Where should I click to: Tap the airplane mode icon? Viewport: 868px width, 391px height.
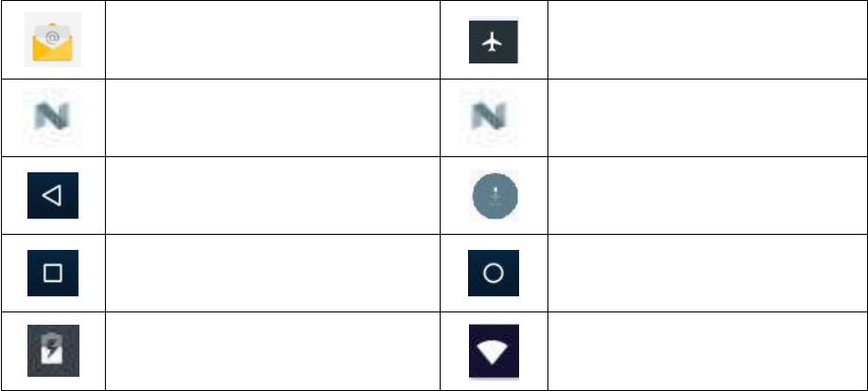pos(495,41)
